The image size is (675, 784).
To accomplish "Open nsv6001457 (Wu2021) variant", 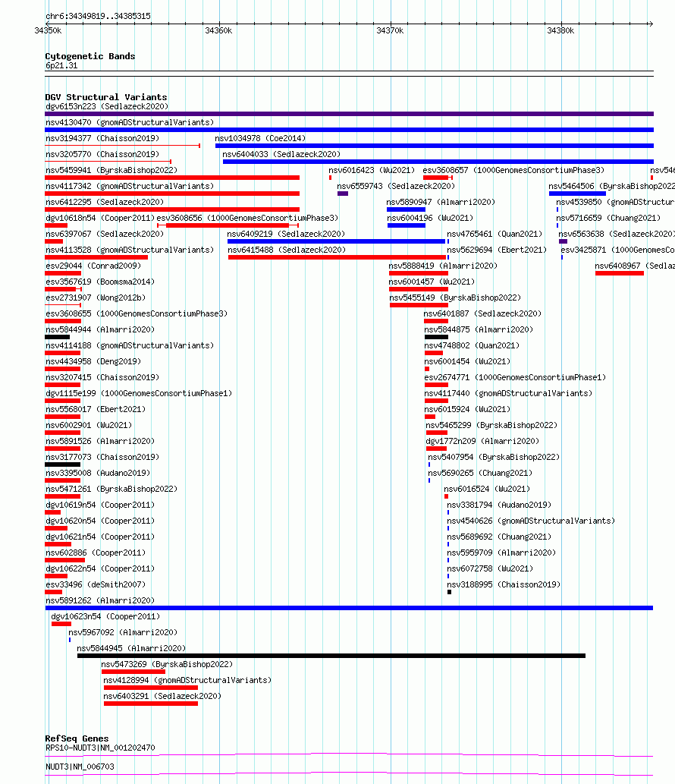I will (432, 282).
